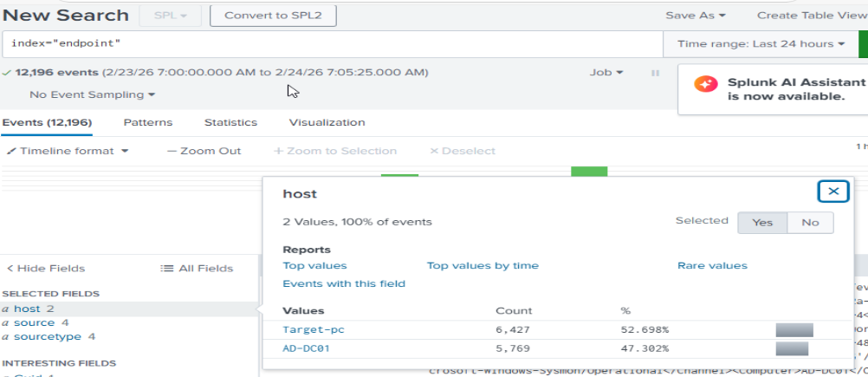Click the AD-DC01 count 5,769
Screen dimensions: 868x377
click(513, 348)
